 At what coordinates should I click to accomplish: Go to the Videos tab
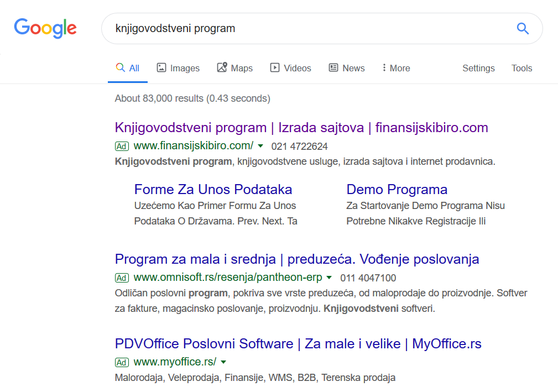point(290,68)
